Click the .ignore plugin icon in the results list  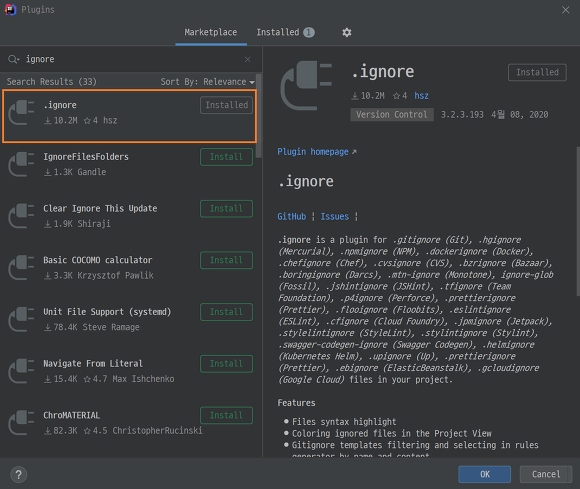pos(21,112)
